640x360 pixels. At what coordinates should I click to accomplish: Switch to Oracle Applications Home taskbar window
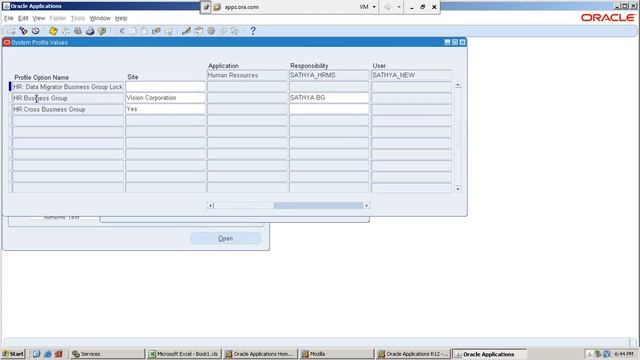[x=260, y=354]
